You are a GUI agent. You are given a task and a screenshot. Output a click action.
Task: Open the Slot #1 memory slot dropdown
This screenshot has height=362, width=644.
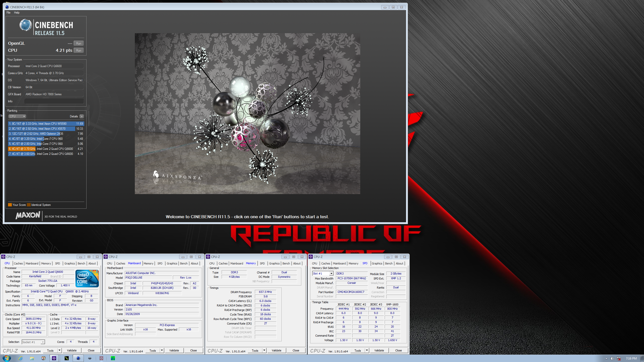click(323, 274)
